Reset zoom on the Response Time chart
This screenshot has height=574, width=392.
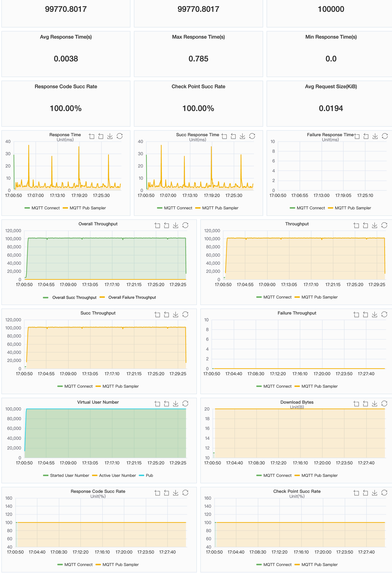click(101, 136)
